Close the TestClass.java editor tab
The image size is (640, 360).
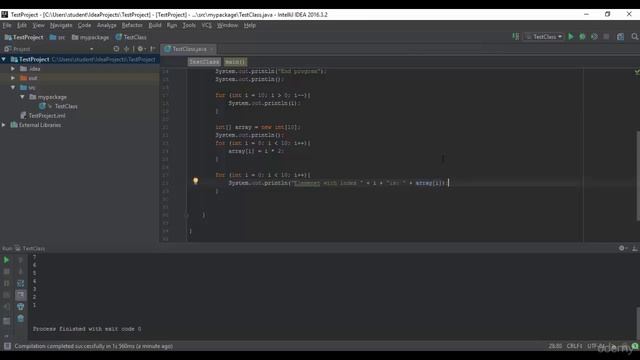pyautogui.click(x=211, y=49)
